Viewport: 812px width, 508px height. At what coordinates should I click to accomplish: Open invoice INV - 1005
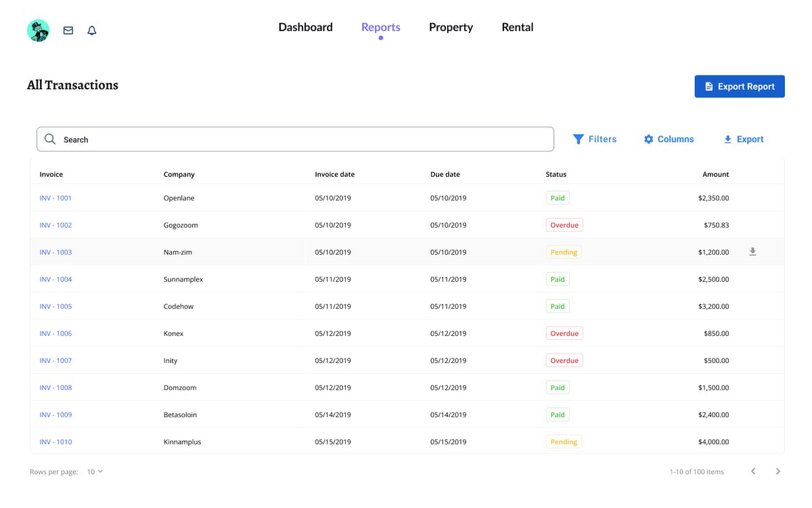(55, 306)
